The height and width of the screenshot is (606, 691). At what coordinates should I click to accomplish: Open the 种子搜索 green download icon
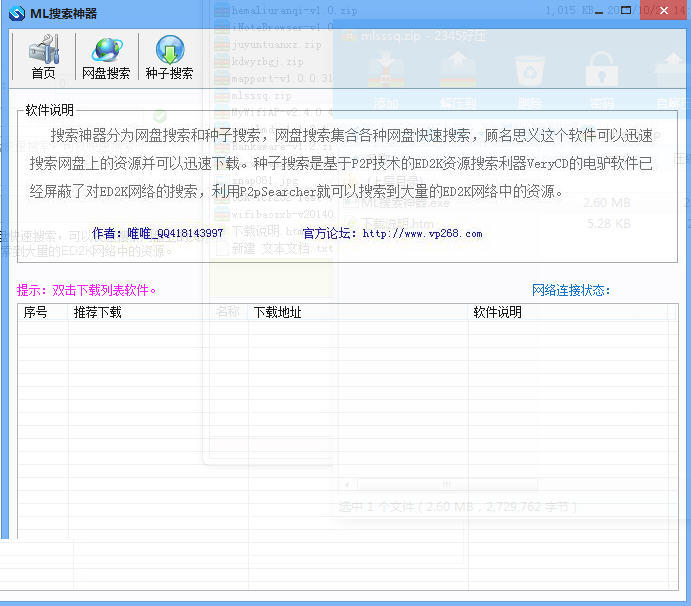(x=169, y=57)
